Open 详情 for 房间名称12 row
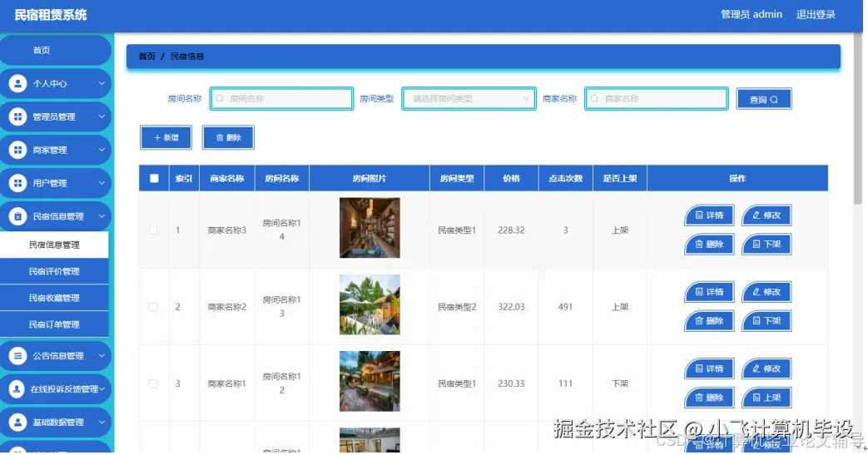This screenshot has width=868, height=455. (710, 368)
